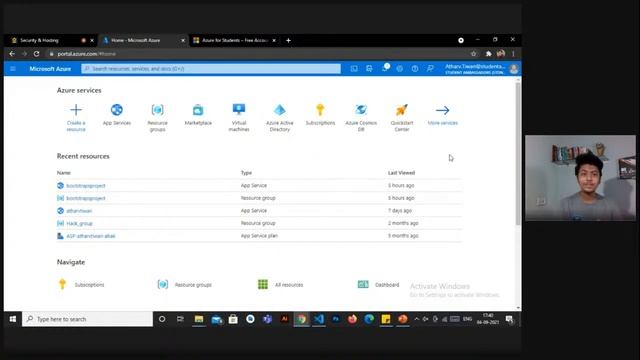The width and height of the screenshot is (640, 360).
Task: Close the Security & Hosting tab
Action: tap(92, 40)
